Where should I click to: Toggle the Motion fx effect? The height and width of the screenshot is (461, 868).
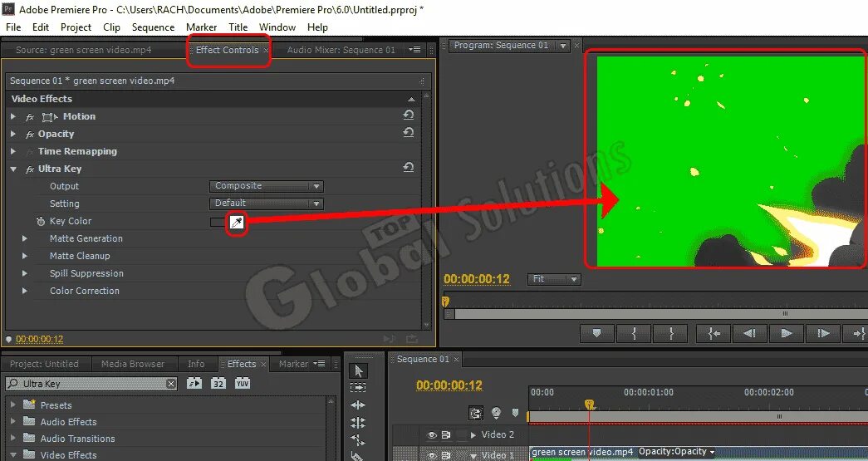30,117
